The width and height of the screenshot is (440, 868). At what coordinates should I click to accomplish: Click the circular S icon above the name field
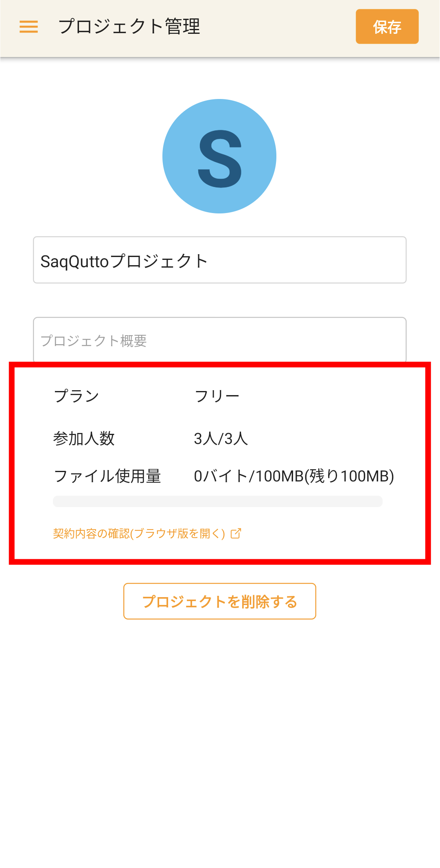tap(219, 156)
